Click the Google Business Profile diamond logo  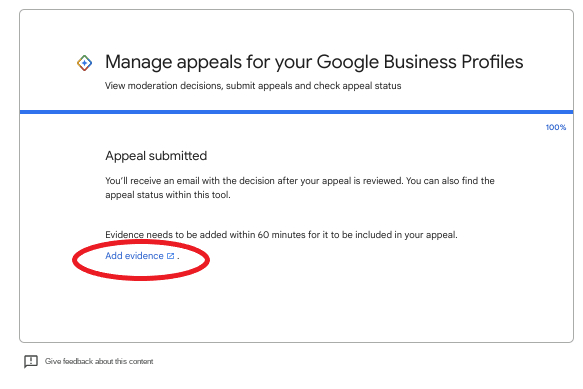click(x=84, y=63)
